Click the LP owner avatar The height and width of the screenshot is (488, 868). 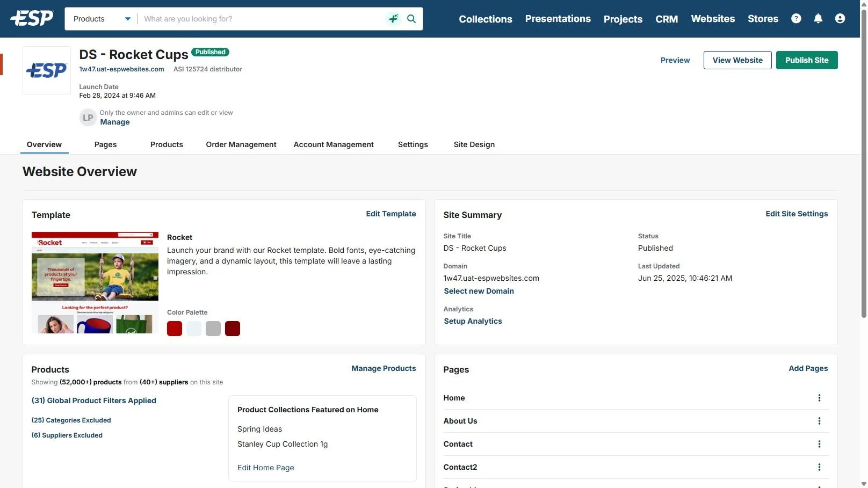88,118
